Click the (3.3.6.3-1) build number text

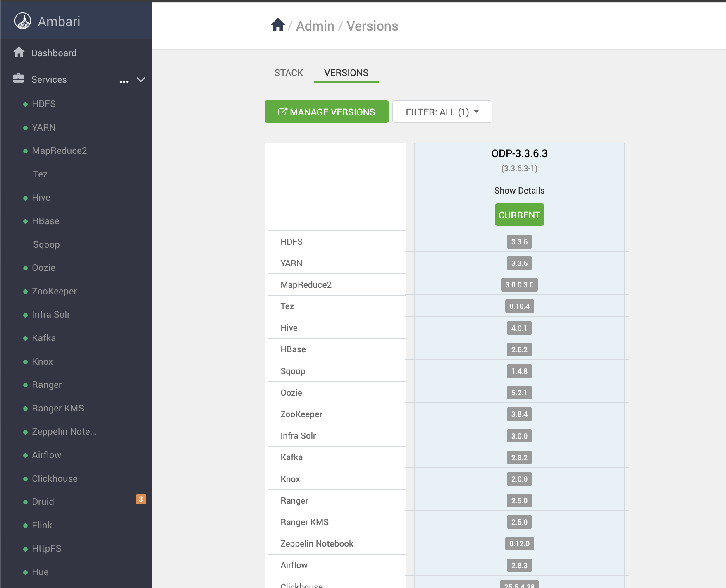click(x=519, y=168)
